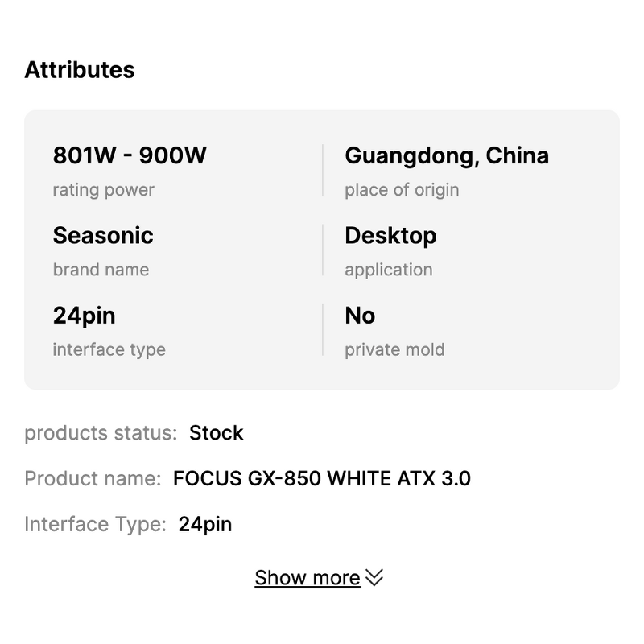The image size is (644, 644).
Task: Click the place of origin label
Action: (402, 190)
